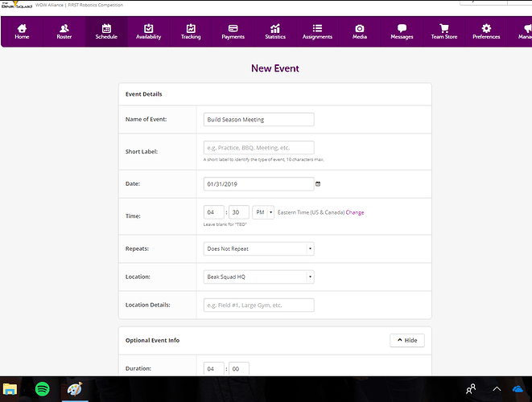Screen dimensions: 532x402
Task: Open the Team Store page
Action: (x=444, y=31)
